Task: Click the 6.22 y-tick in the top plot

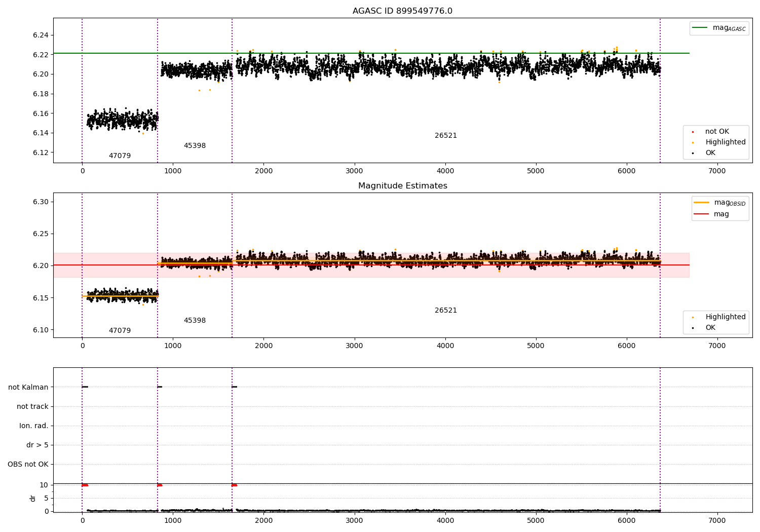Action: (x=41, y=55)
